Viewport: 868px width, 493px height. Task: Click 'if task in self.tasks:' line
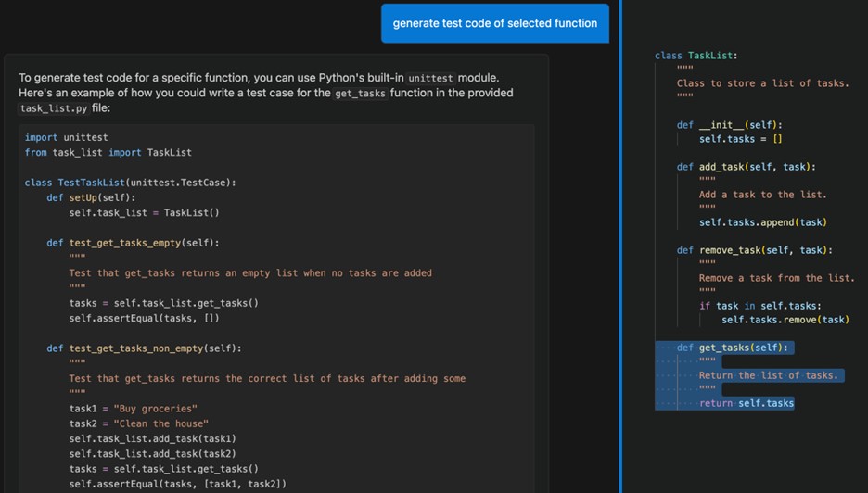pyautogui.click(x=759, y=306)
